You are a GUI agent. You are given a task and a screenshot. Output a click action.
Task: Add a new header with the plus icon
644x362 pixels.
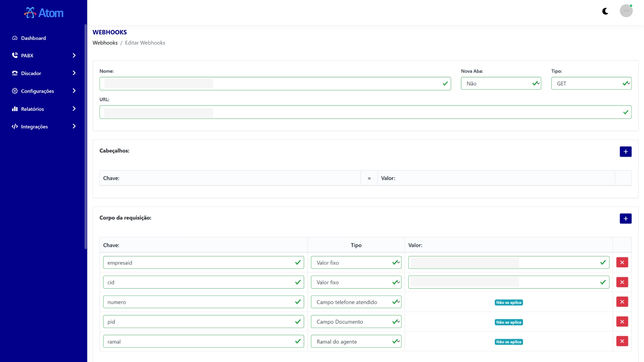tap(626, 152)
